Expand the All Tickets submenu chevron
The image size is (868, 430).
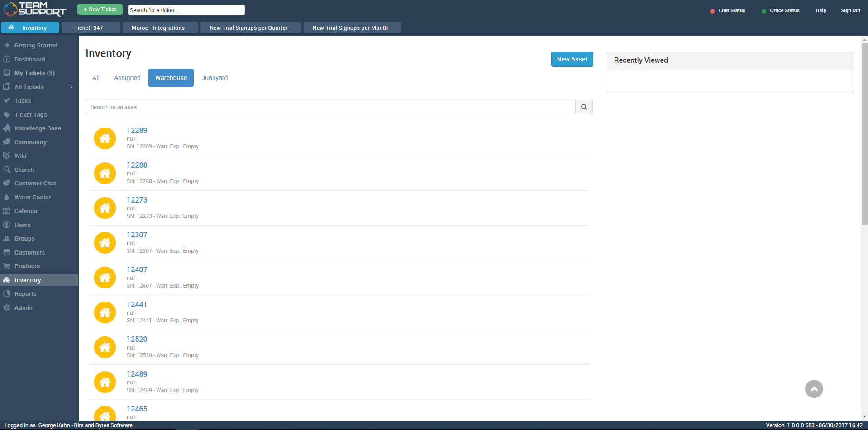pyautogui.click(x=72, y=86)
